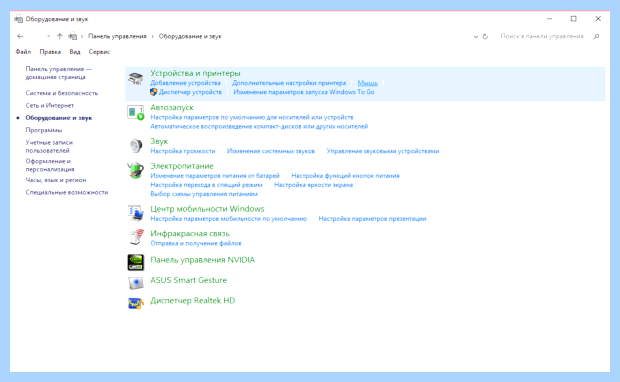Click Выбор схемы управления питанием link
620x382 pixels.
(204, 194)
